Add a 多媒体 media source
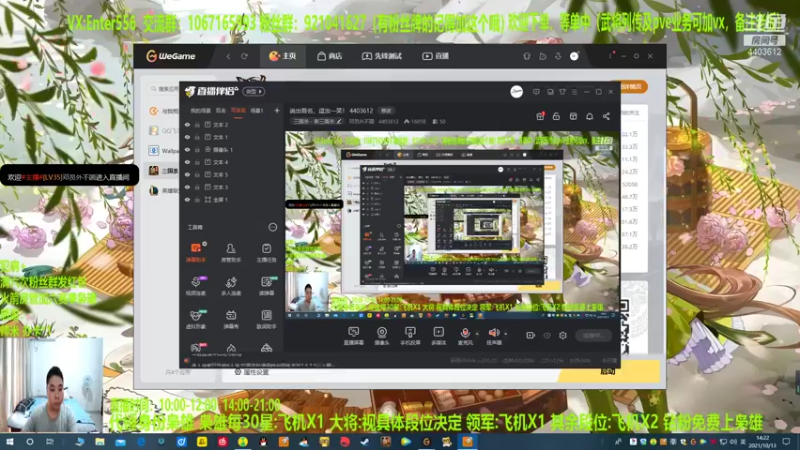Image resolution: width=800 pixels, height=450 pixels. (x=438, y=336)
